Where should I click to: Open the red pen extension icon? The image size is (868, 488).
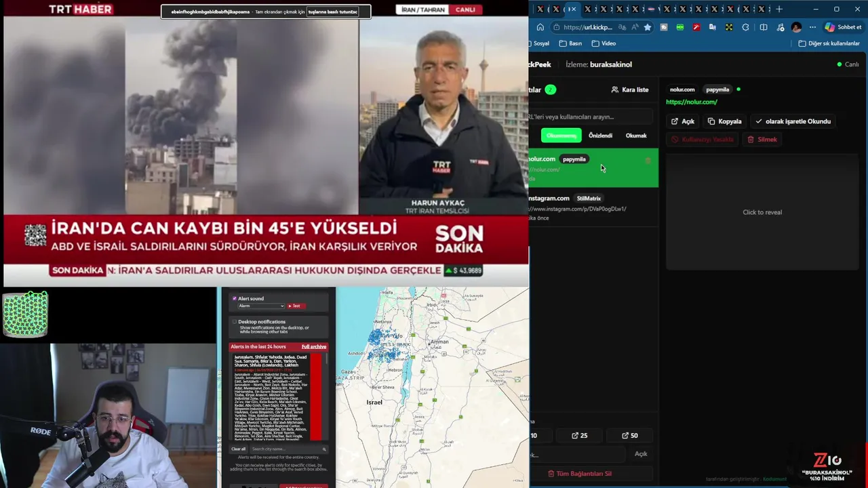(696, 27)
